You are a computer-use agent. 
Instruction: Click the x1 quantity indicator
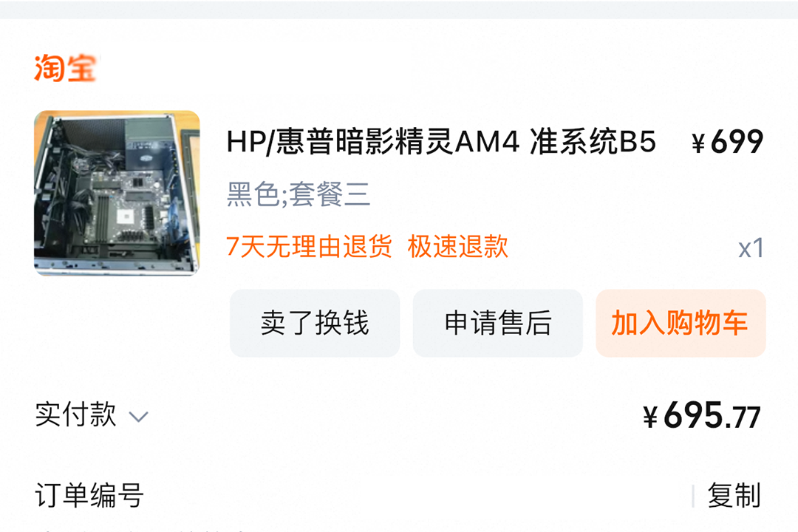pyautogui.click(x=751, y=248)
